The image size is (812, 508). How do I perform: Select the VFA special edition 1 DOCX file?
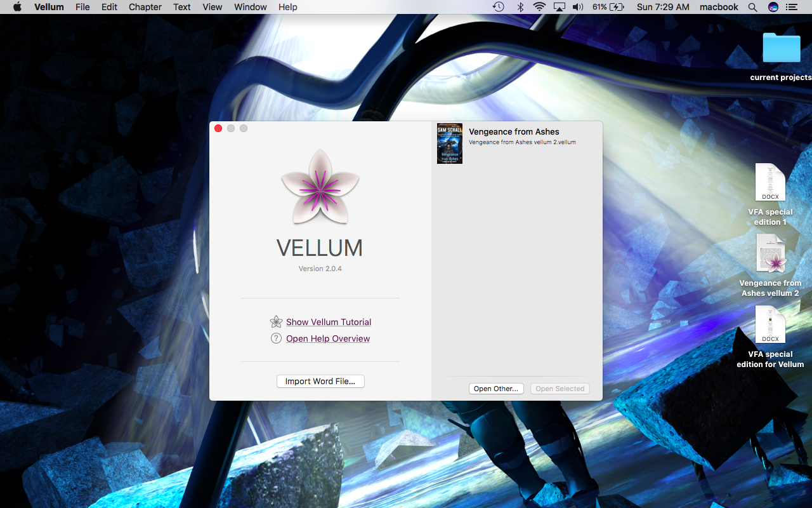(x=770, y=183)
